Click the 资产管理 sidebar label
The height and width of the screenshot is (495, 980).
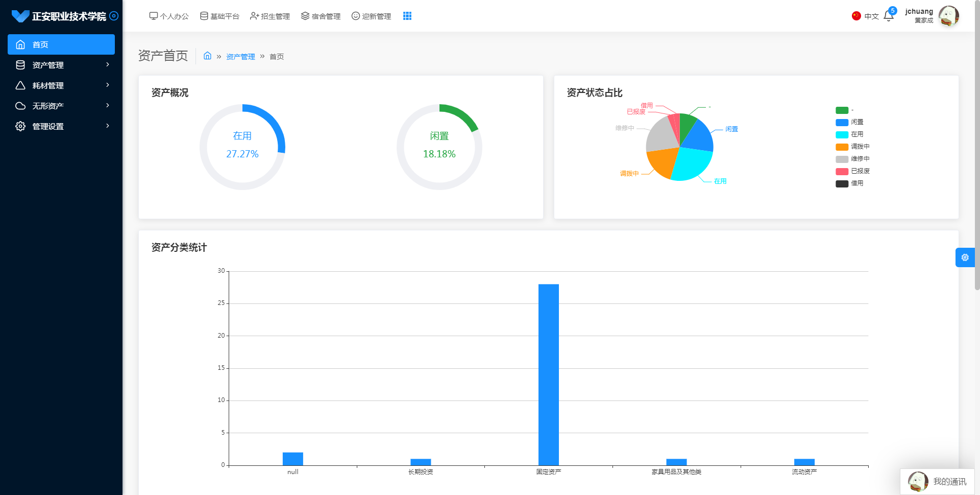point(48,65)
